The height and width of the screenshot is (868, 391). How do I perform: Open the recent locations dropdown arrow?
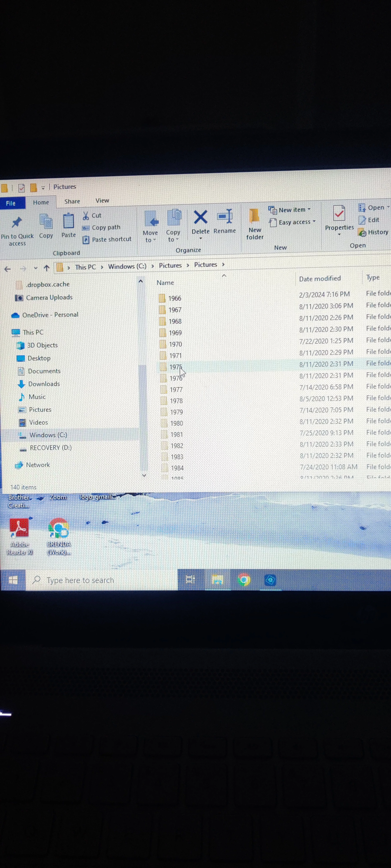tap(35, 268)
